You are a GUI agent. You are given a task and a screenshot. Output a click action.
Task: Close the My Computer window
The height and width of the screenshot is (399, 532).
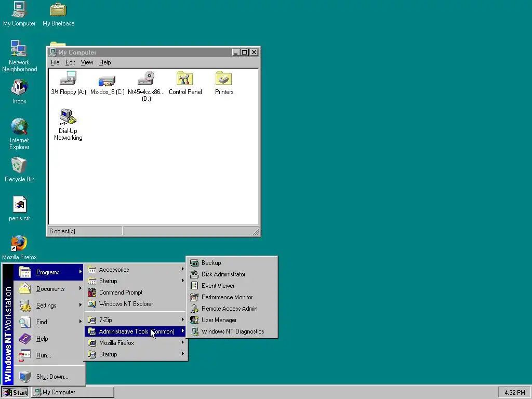(254, 52)
